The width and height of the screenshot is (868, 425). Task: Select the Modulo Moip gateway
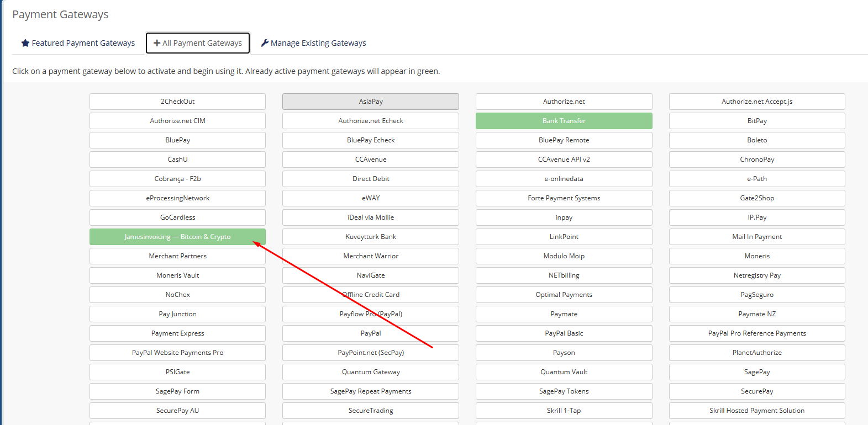point(564,256)
